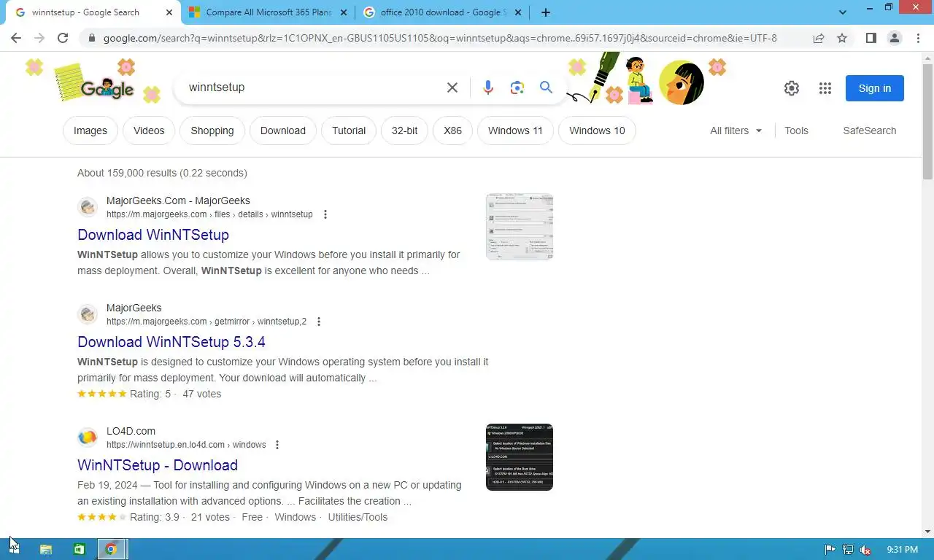Close the winntsetup Google Search tab

pyautogui.click(x=169, y=12)
